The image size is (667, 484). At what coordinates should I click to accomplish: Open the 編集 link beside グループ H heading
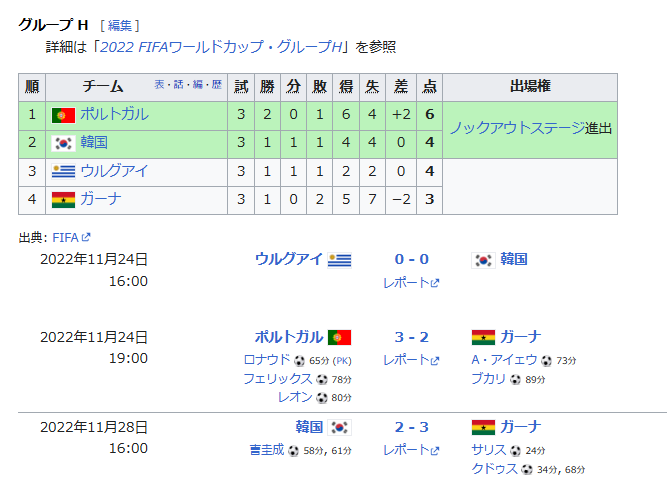pyautogui.click(x=119, y=25)
